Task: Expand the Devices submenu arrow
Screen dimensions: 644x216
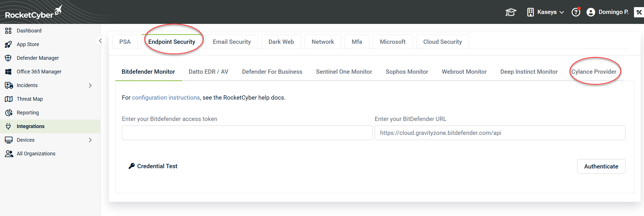Action: 90,140
